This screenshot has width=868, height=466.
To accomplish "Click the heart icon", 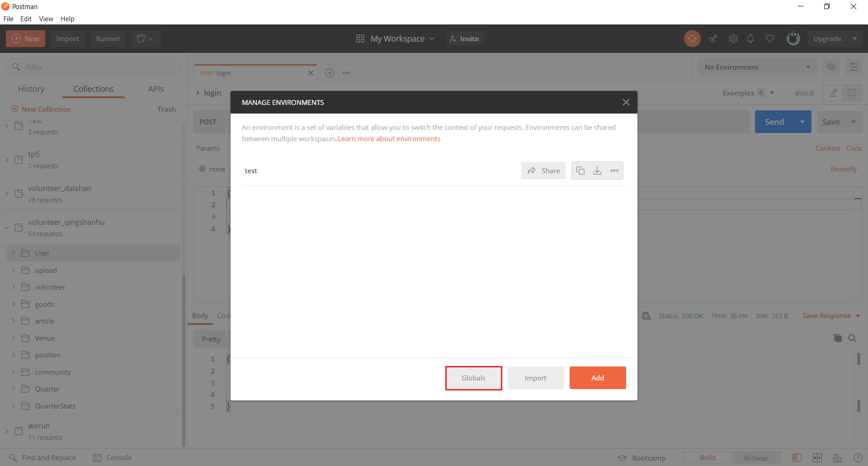I will 770,39.
